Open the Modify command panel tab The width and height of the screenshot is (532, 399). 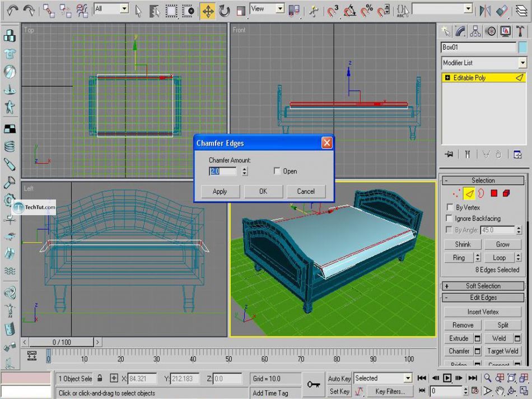pyautogui.click(x=460, y=31)
